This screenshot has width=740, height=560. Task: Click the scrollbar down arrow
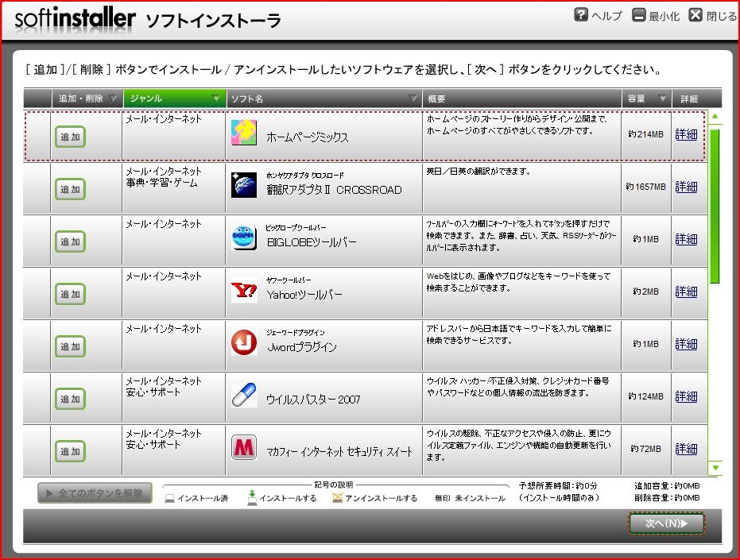tap(715, 468)
